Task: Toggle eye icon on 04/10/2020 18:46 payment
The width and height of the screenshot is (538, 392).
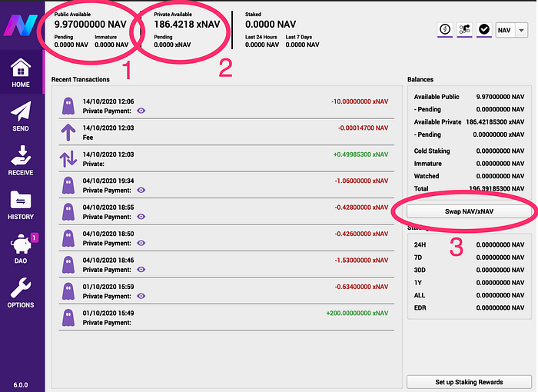Action: [141, 270]
